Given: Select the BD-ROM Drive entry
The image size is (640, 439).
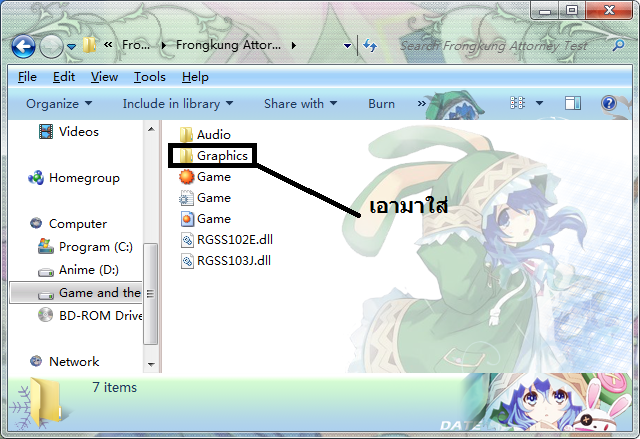Looking at the screenshot, I should click(101, 315).
